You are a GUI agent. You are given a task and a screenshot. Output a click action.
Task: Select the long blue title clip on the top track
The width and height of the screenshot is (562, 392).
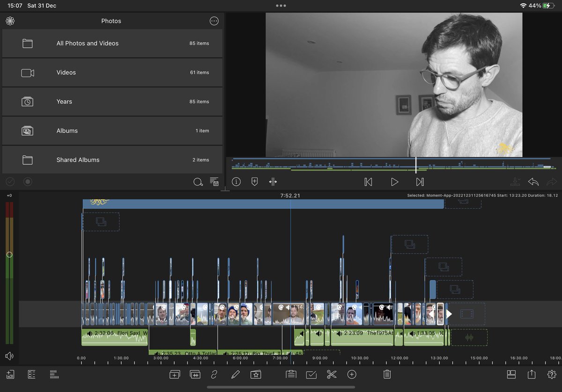pyautogui.click(x=263, y=204)
